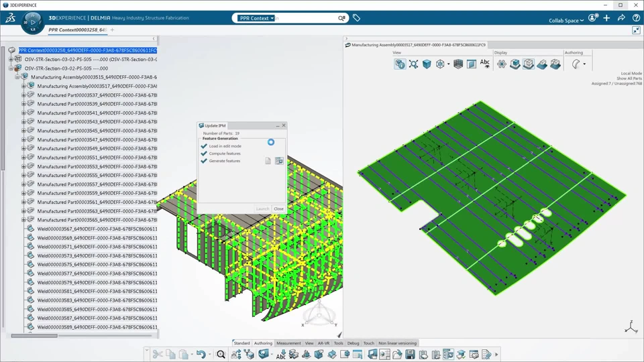Image resolution: width=644 pixels, height=362 pixels.
Task: Click the tag icon next to search bar
Action: [x=356, y=18]
